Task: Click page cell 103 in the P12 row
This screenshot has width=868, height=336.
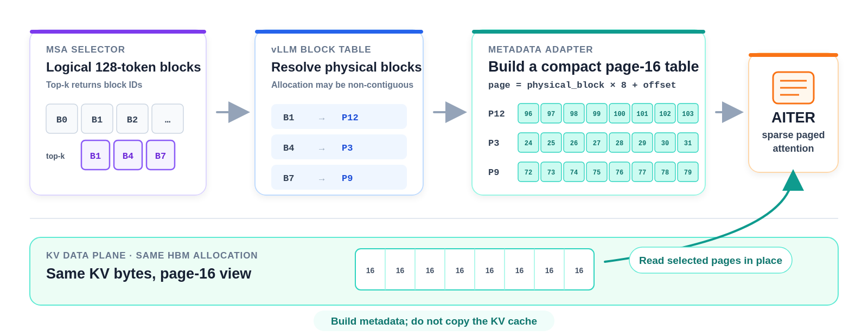Action: coord(688,113)
